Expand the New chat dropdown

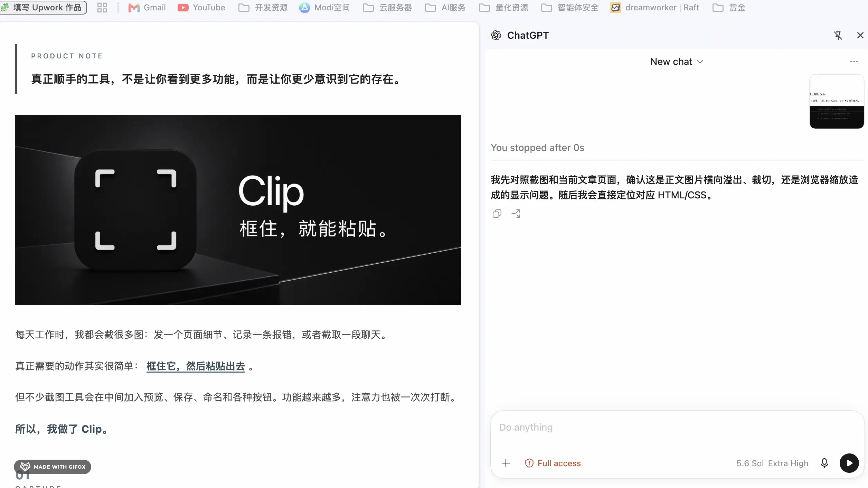pos(677,62)
